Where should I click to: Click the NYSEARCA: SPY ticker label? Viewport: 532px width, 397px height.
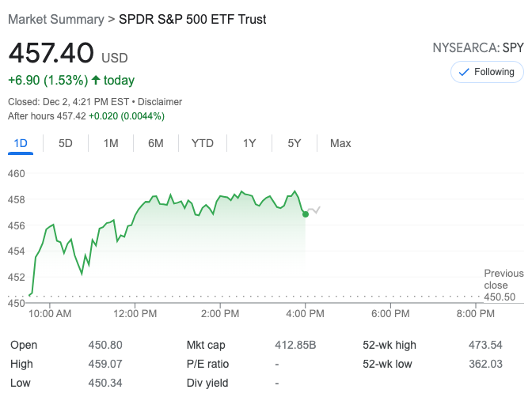click(x=477, y=48)
